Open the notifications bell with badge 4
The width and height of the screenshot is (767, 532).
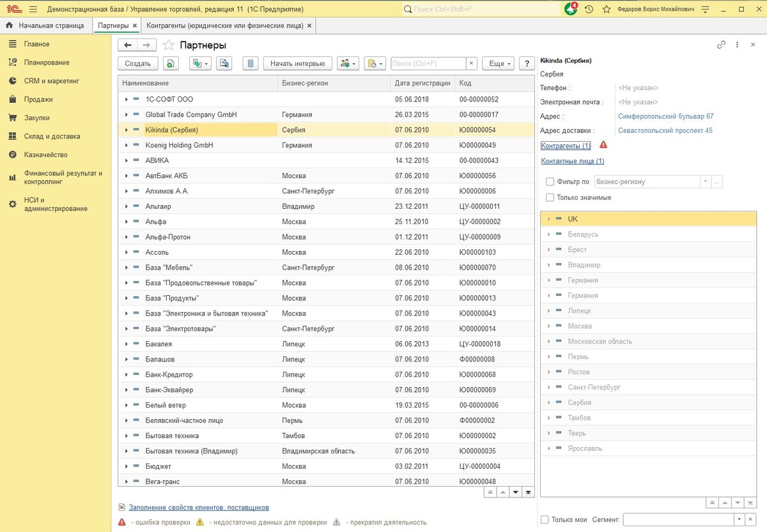point(570,9)
